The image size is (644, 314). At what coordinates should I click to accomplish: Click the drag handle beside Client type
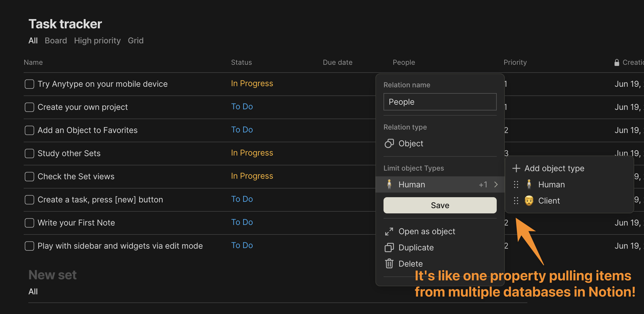point(516,201)
